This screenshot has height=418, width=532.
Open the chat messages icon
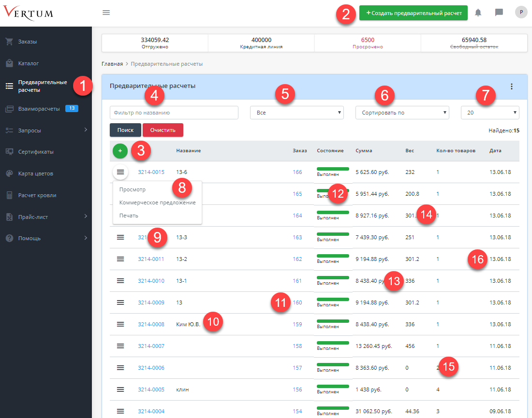coord(499,13)
